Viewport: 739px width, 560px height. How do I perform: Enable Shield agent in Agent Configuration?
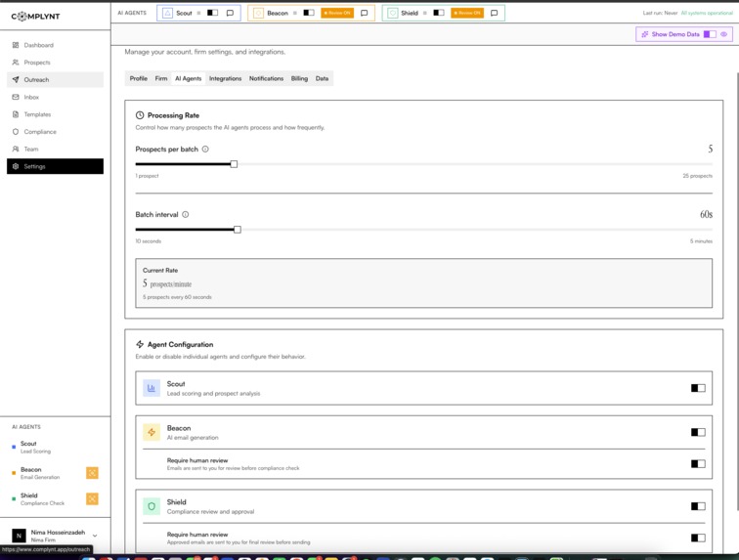point(698,506)
